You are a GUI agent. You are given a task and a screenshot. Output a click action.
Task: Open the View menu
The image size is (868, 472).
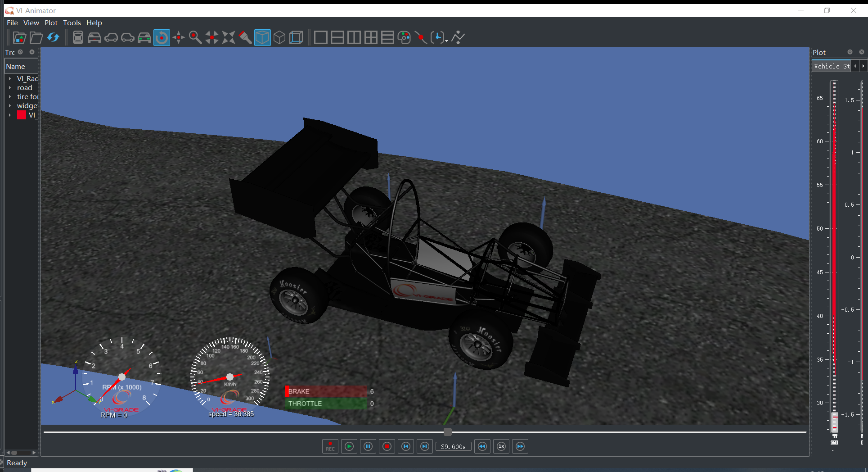click(31, 23)
